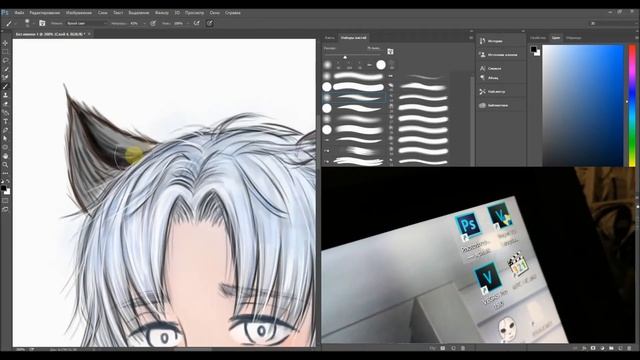Select the Zoom magnifier tool
Screen dimensions: 640x360
coord(5,164)
